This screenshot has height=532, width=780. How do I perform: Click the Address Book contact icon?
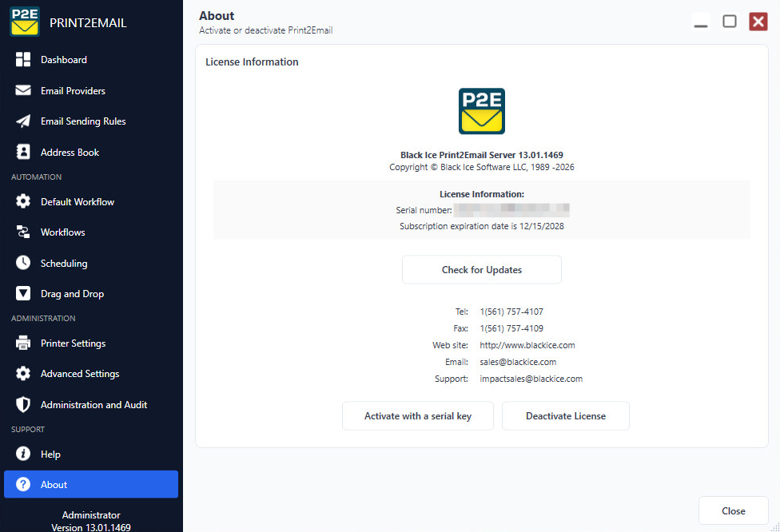click(23, 152)
